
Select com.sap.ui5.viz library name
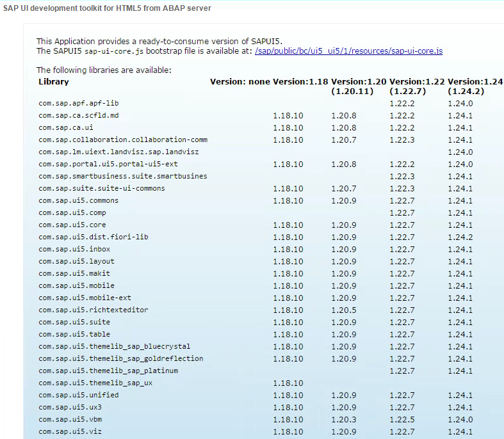point(70,431)
